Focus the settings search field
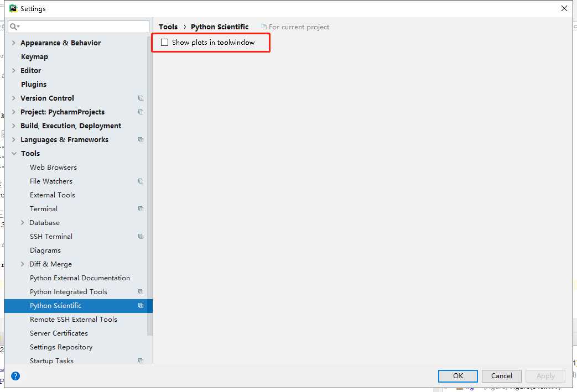 tap(79, 27)
